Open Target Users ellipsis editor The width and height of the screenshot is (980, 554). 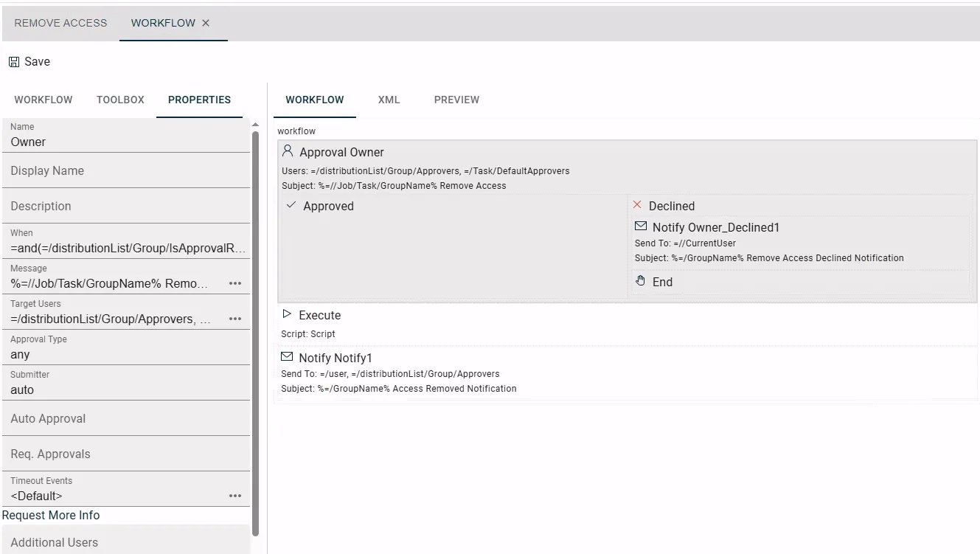click(235, 319)
